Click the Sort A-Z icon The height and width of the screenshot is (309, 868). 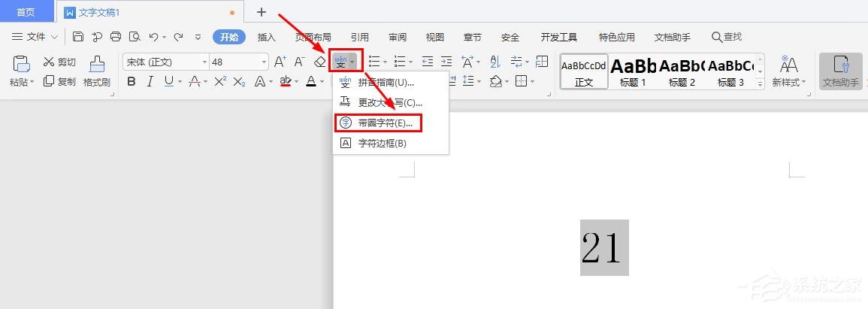495,62
